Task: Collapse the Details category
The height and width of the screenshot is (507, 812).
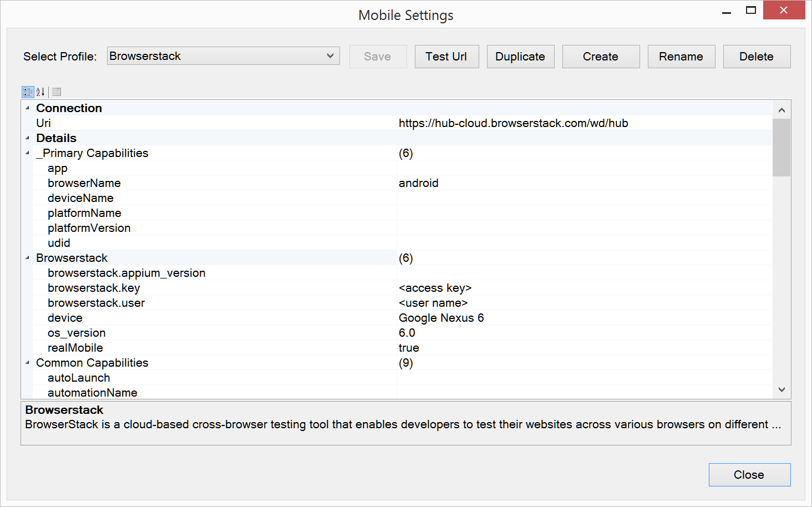Action: tap(27, 138)
